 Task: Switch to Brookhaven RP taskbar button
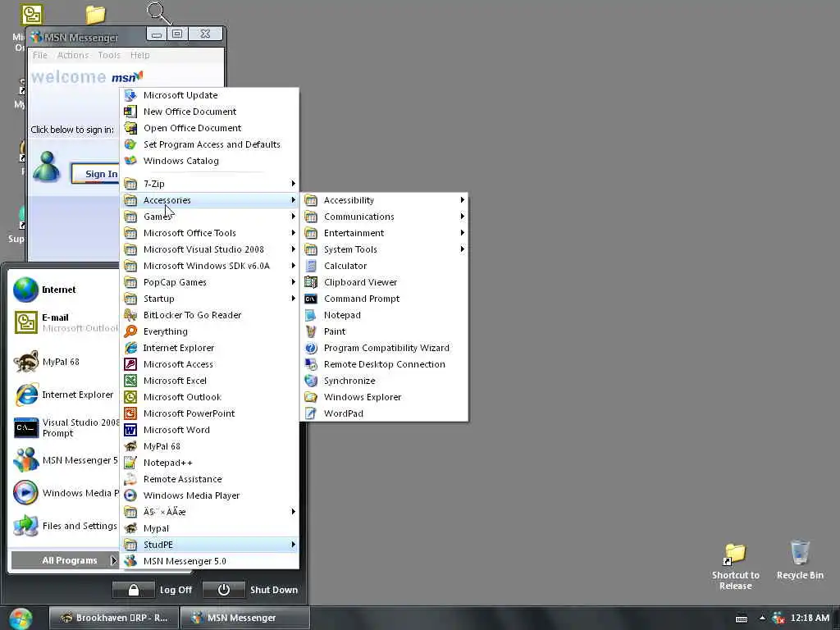(x=113, y=618)
